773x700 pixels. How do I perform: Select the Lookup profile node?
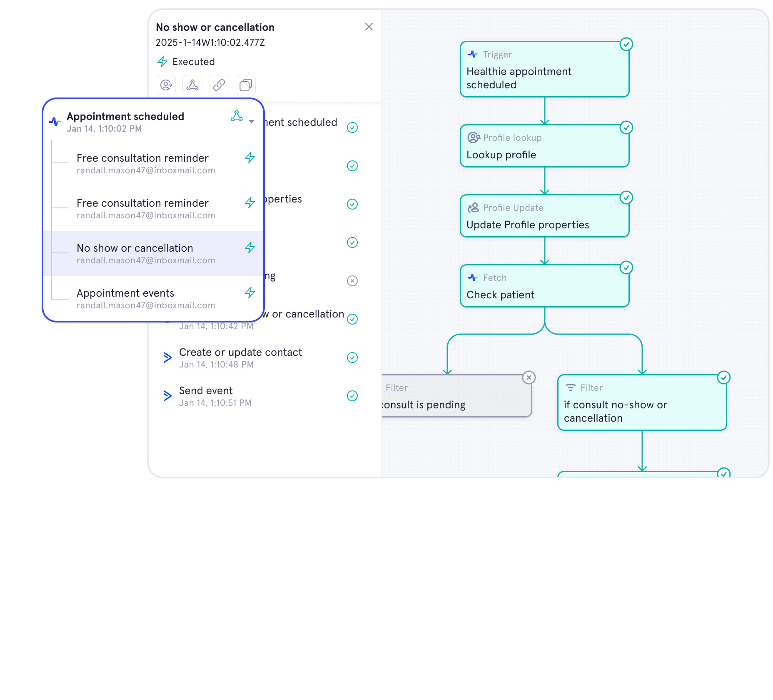tap(544, 146)
